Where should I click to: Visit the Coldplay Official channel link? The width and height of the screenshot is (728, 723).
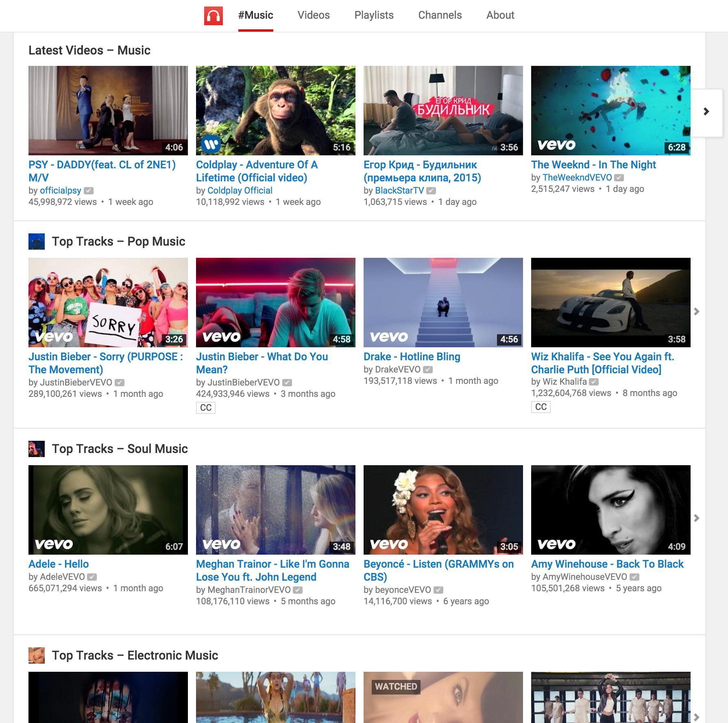click(x=240, y=191)
